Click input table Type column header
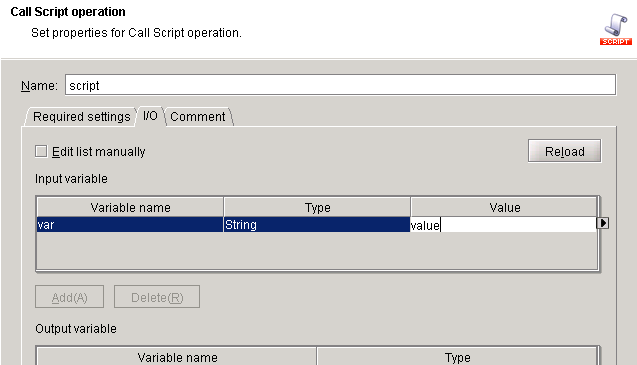Screen dimensions: 637x365 click(x=317, y=207)
